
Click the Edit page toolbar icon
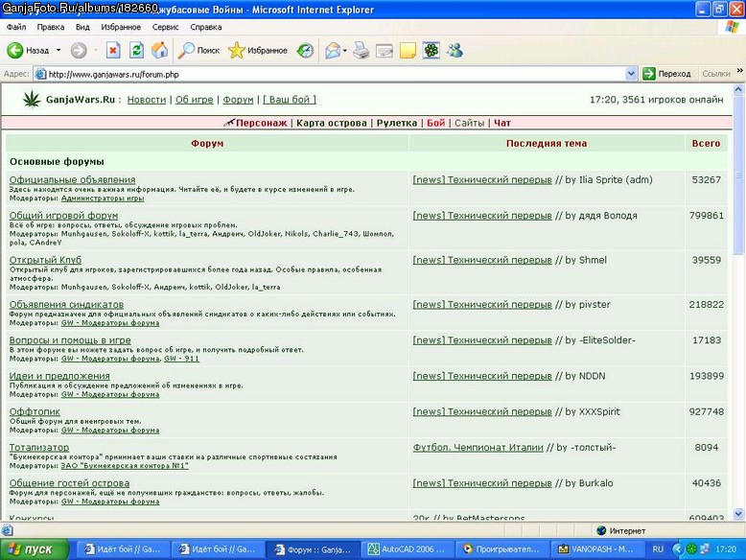click(384, 50)
